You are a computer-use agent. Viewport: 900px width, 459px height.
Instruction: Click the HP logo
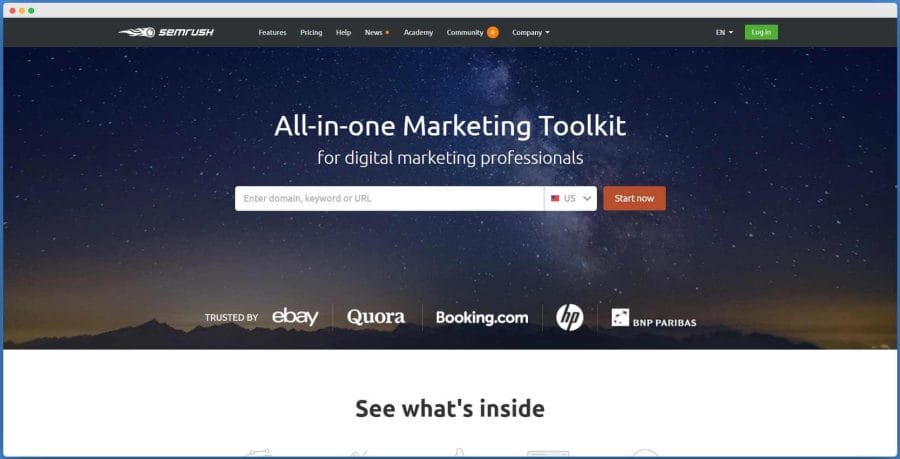[x=569, y=317]
